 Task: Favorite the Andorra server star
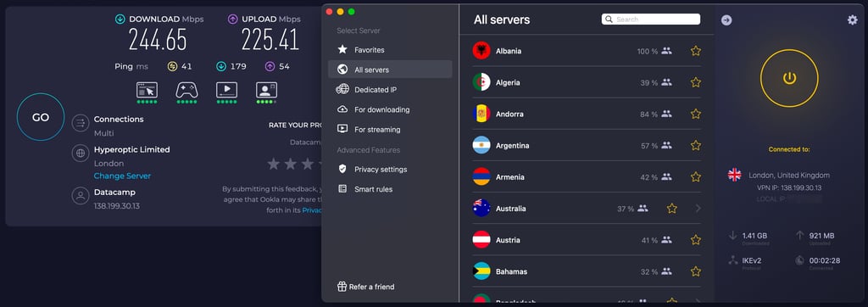(696, 114)
